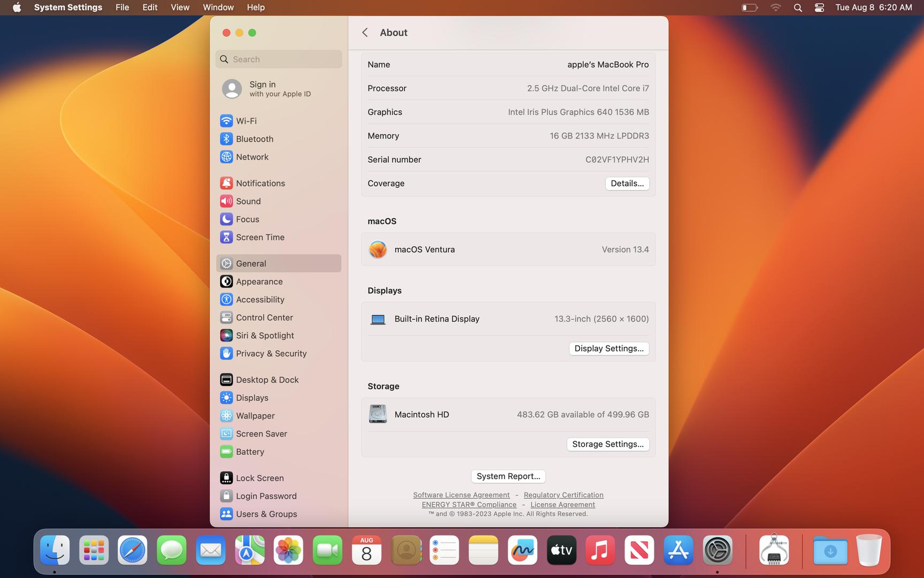The width and height of the screenshot is (924, 578).
Task: Open Storage Settings
Action: pyautogui.click(x=608, y=445)
